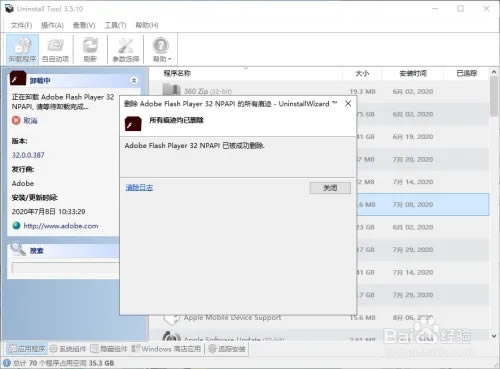Click the status bar info icon
Viewport: 500px width, 369px height.
pos(7,363)
